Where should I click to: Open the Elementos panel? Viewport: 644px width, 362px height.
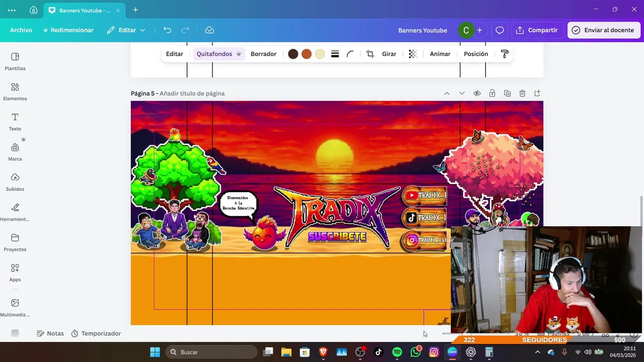15,92
